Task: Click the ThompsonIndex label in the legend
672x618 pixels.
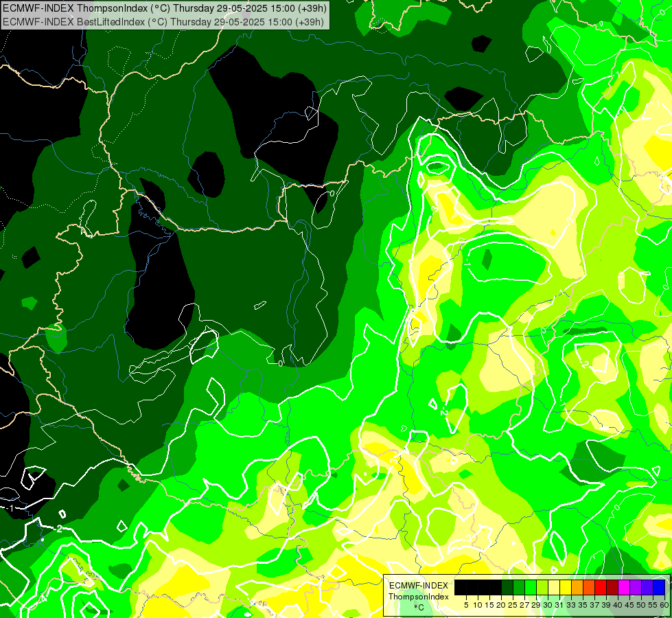Action: point(419,597)
